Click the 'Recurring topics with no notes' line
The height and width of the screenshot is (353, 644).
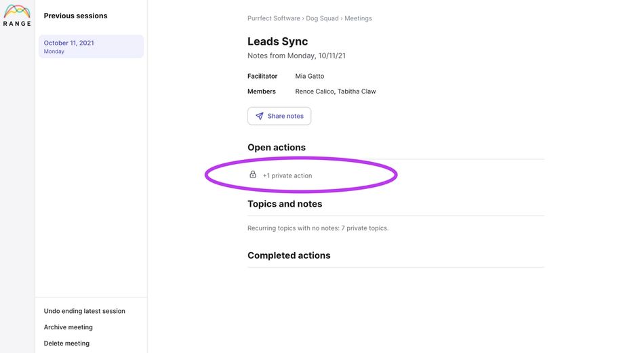pyautogui.click(x=318, y=228)
